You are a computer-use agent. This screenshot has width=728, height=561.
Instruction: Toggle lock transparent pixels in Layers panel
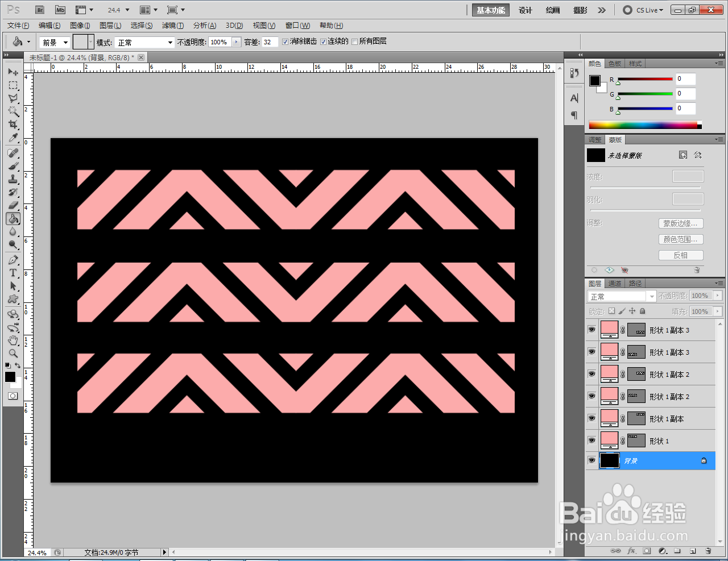[611, 311]
